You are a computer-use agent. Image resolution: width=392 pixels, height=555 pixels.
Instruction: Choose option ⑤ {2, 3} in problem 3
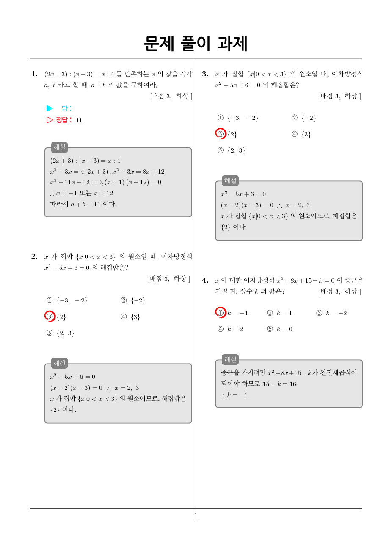pos(231,150)
